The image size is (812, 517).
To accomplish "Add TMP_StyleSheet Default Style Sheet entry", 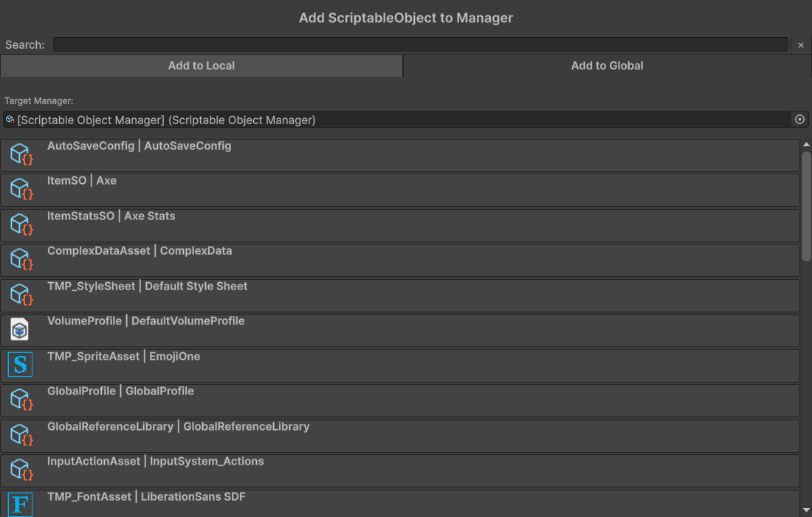I will (399, 295).
